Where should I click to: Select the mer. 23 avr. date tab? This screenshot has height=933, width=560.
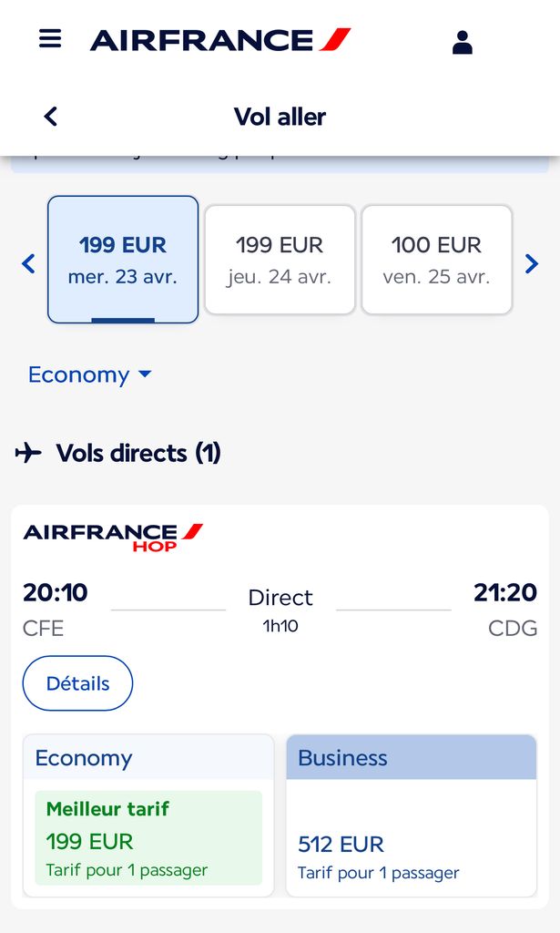tap(123, 260)
